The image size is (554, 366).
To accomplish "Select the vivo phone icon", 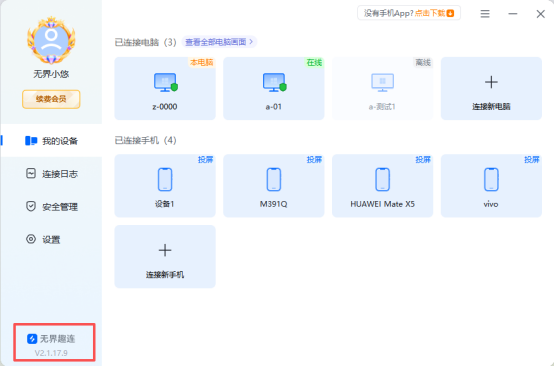I will [491, 179].
